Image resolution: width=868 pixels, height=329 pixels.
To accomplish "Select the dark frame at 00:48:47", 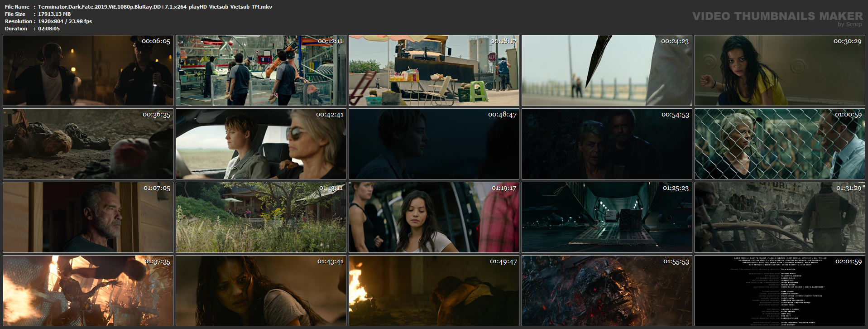I will point(434,144).
